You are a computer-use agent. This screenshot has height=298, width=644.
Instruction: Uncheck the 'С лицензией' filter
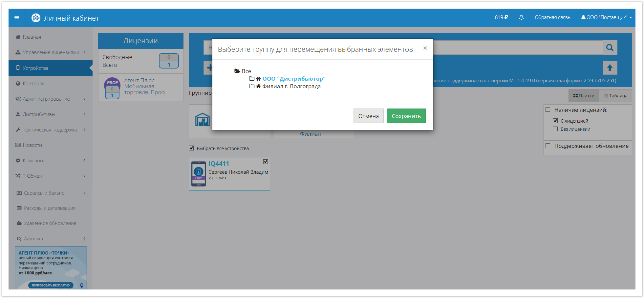pyautogui.click(x=555, y=121)
